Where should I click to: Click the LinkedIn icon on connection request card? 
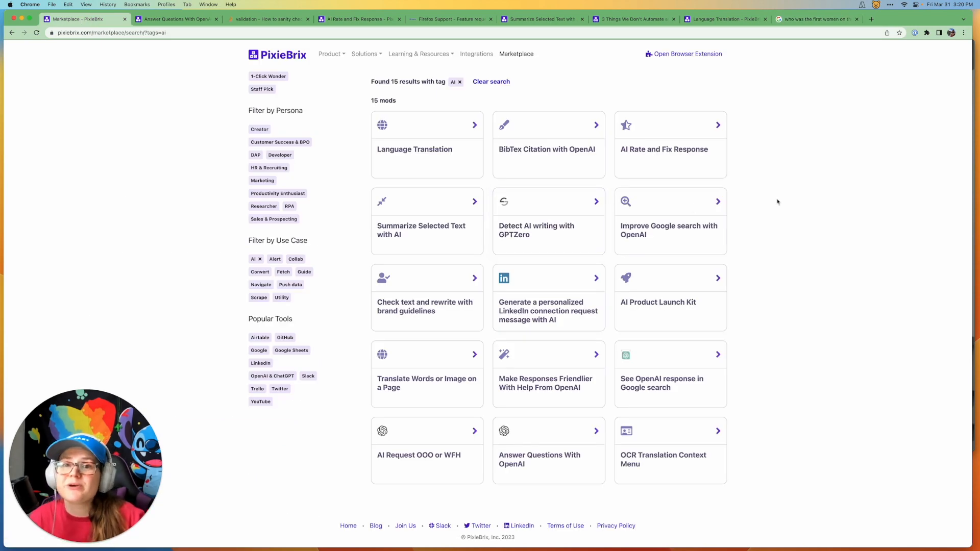click(x=504, y=278)
